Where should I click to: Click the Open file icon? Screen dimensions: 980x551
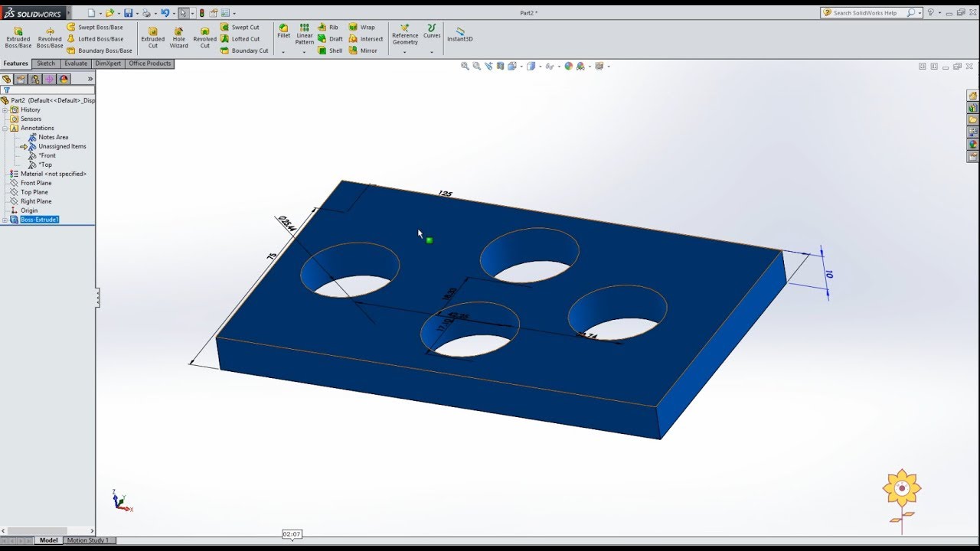coord(109,13)
